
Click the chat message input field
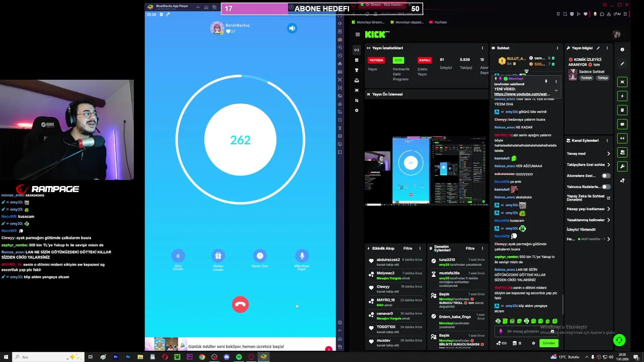(x=526, y=331)
